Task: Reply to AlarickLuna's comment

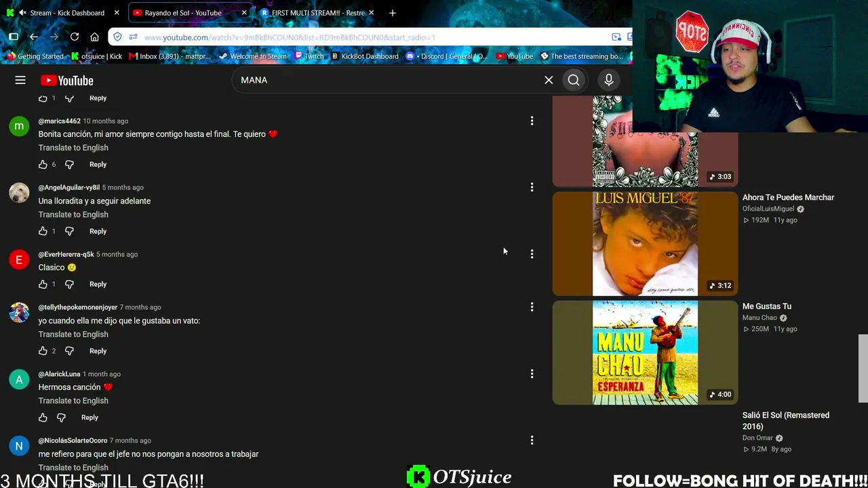Action: click(90, 418)
